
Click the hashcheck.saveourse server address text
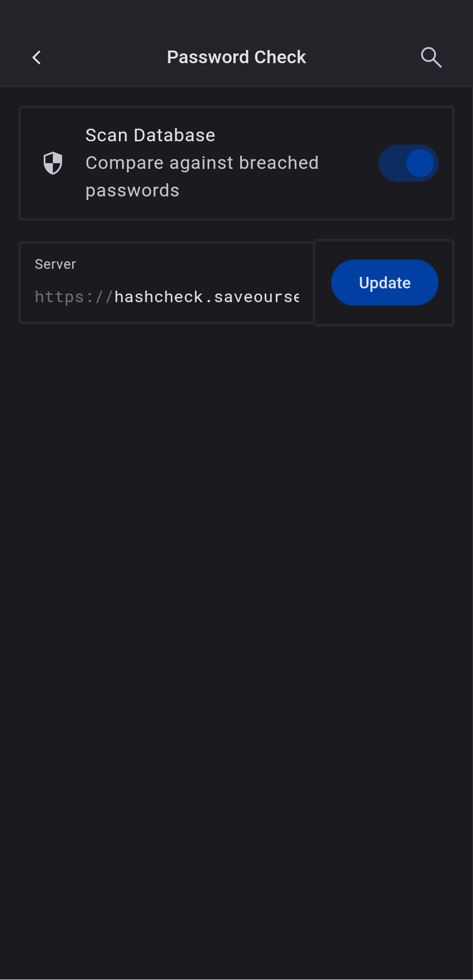(x=207, y=296)
